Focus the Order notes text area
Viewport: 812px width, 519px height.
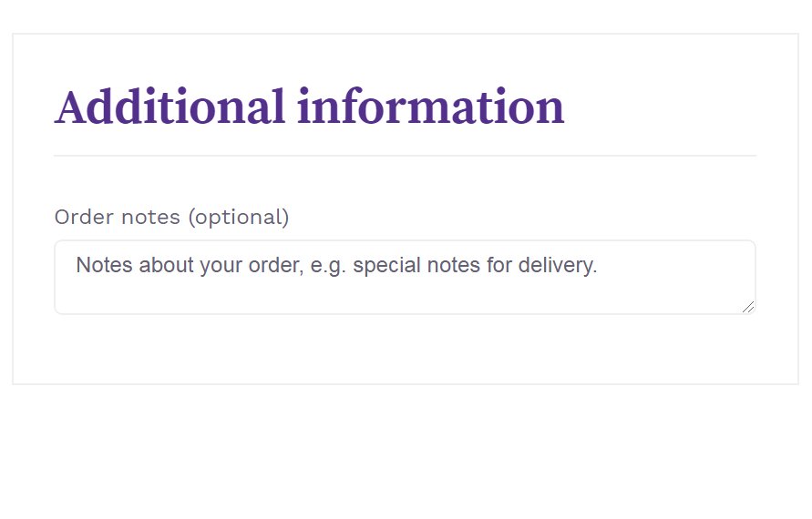tap(405, 277)
